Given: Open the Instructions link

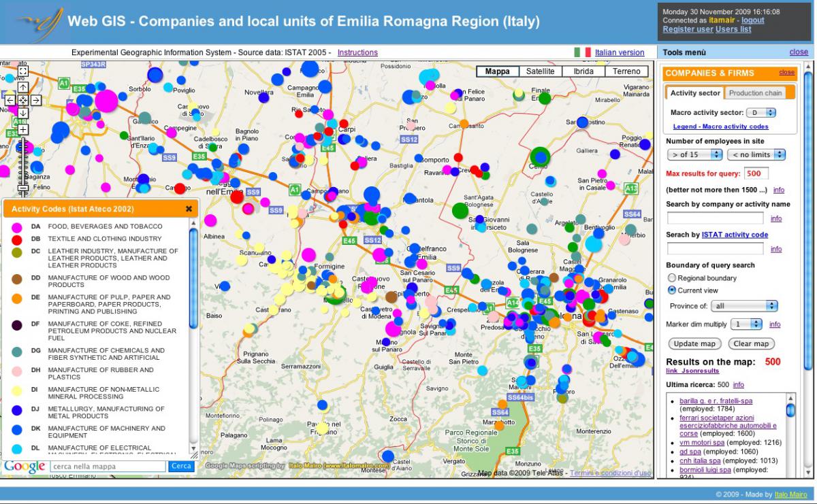Looking at the screenshot, I should click(357, 52).
